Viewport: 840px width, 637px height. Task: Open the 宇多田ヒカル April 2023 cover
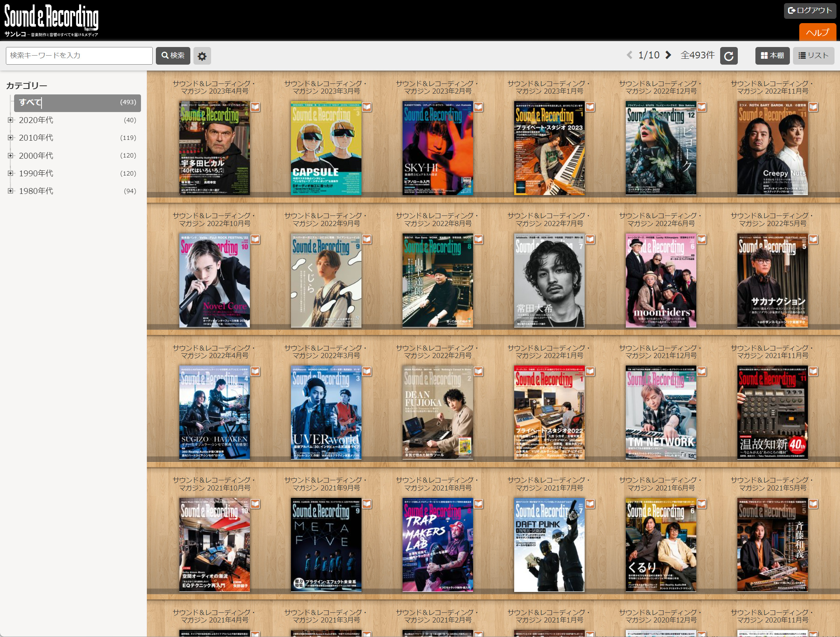click(215, 148)
